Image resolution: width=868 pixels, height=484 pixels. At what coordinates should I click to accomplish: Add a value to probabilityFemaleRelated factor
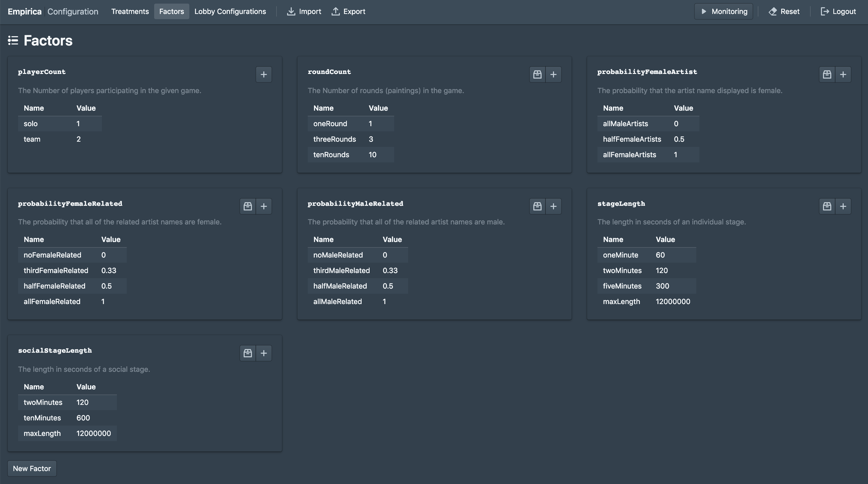264,206
